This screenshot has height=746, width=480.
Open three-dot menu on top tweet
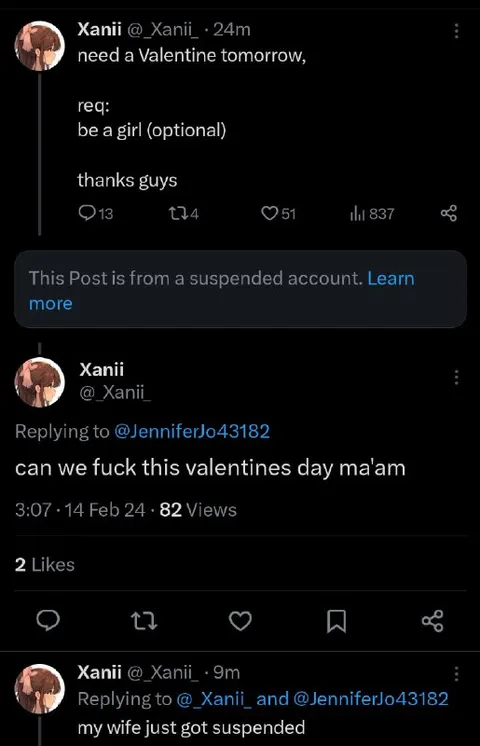coord(456,31)
